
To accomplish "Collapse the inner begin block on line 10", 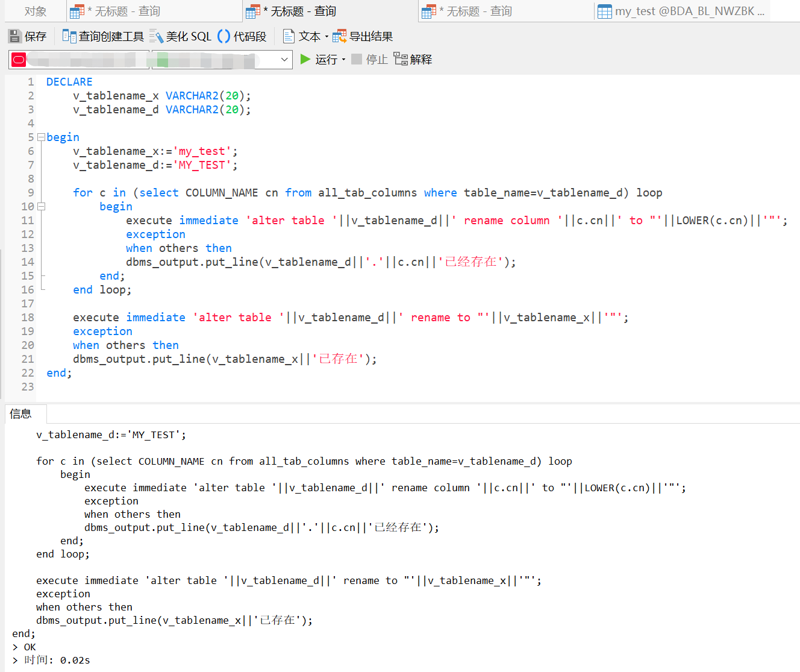I will click(x=41, y=207).
